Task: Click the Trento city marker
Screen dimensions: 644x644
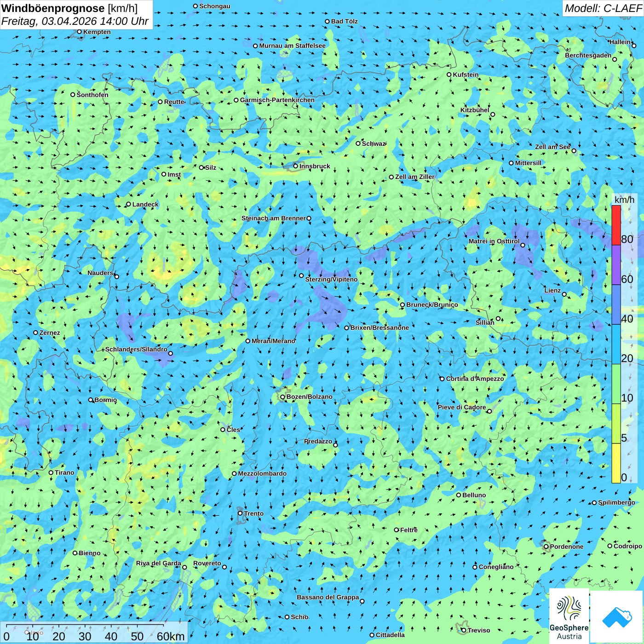Action: pyautogui.click(x=240, y=513)
